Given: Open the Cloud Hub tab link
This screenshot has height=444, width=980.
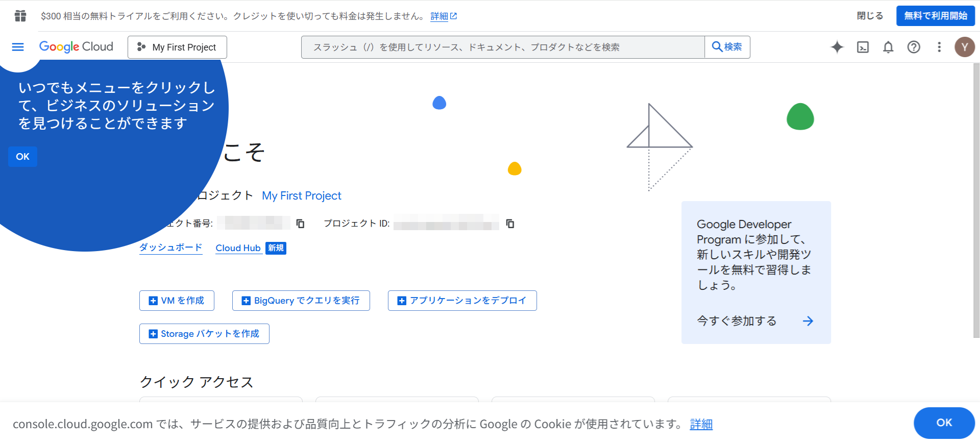Looking at the screenshot, I should [x=238, y=248].
